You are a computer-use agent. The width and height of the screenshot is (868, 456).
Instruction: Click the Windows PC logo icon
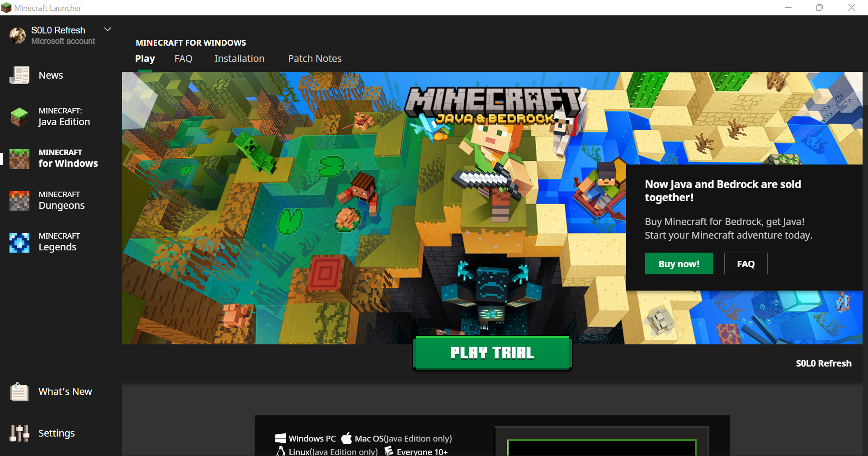click(281, 438)
